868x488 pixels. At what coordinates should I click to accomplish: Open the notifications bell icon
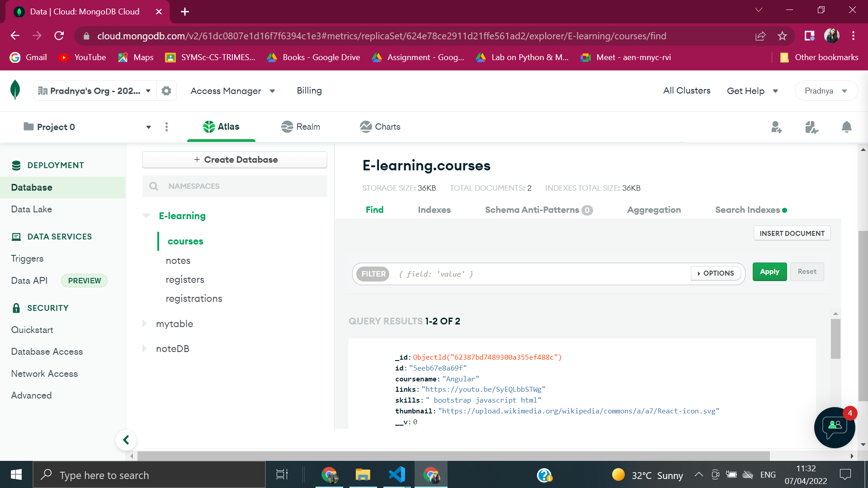click(846, 127)
